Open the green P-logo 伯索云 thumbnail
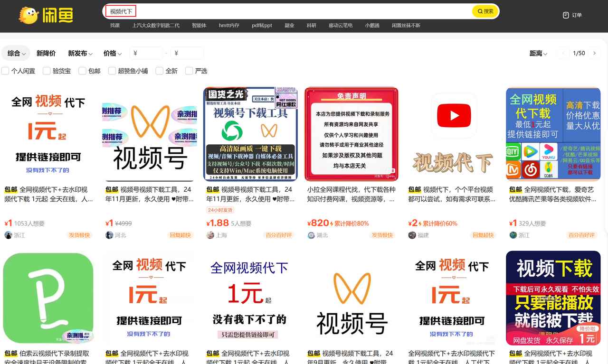This screenshot has height=364, width=608. coord(48,298)
